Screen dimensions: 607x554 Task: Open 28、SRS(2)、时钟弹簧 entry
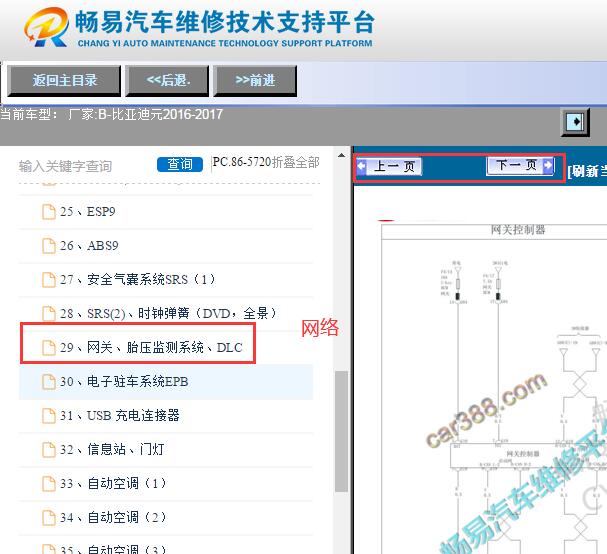click(x=168, y=313)
